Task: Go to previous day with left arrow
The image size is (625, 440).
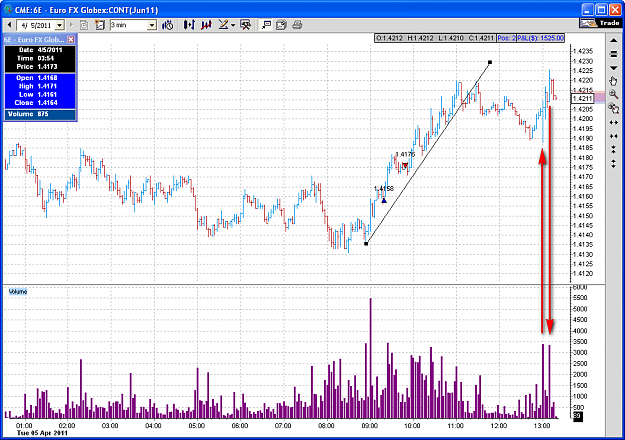Action: point(9,25)
